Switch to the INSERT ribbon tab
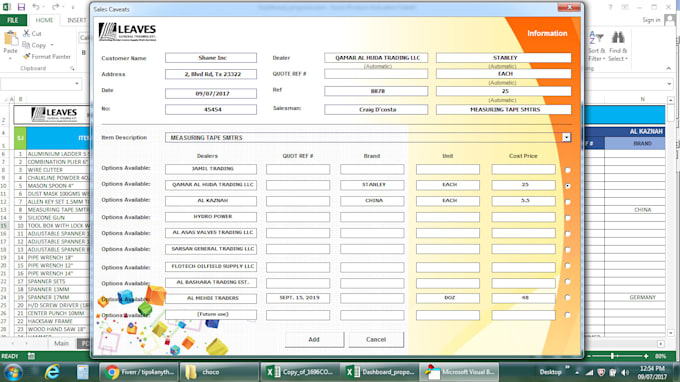 tap(77, 20)
